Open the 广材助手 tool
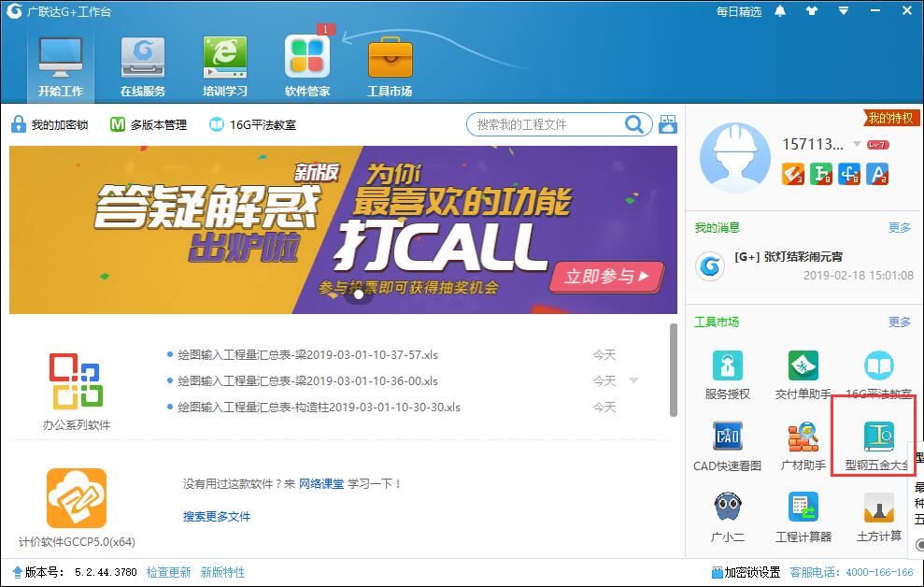924x587 pixels. click(x=803, y=446)
